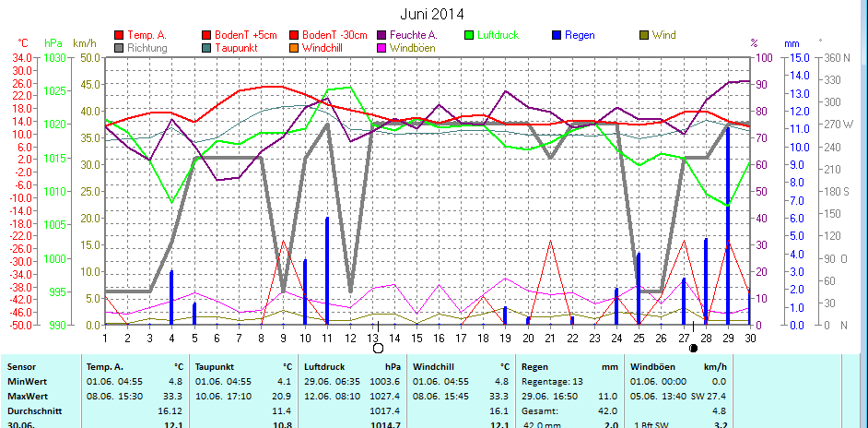
Task: Click the mm rain axis unit label
Action: pos(792,42)
